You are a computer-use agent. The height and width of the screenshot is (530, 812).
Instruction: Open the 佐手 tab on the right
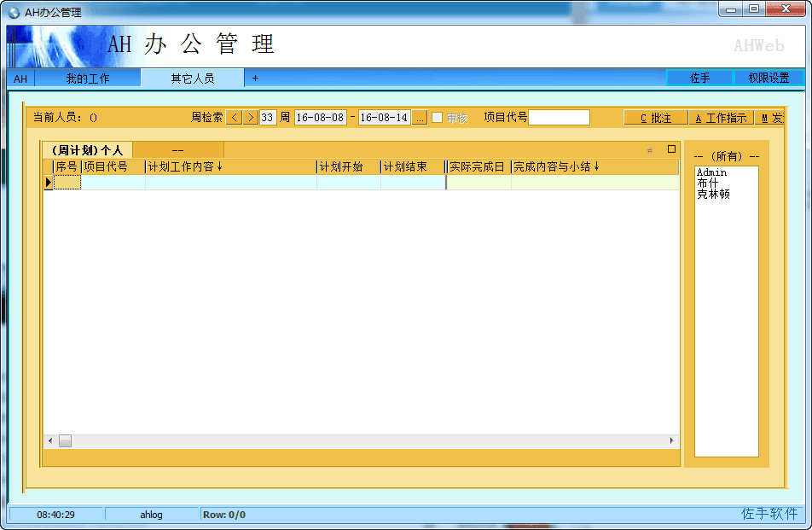tap(699, 77)
